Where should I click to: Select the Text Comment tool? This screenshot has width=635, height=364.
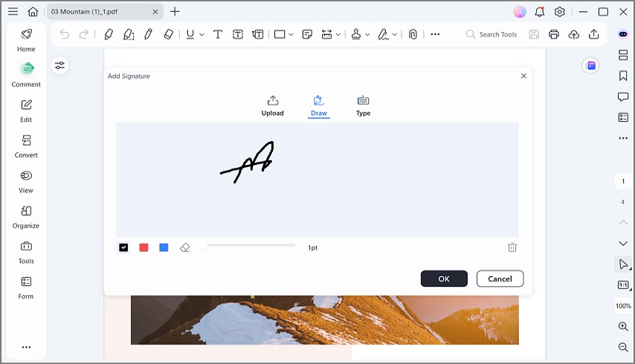pyautogui.click(x=218, y=34)
